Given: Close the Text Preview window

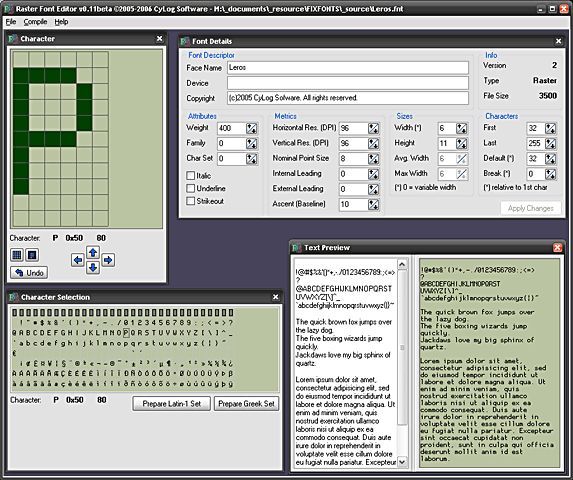Looking at the screenshot, I should pos(558,248).
